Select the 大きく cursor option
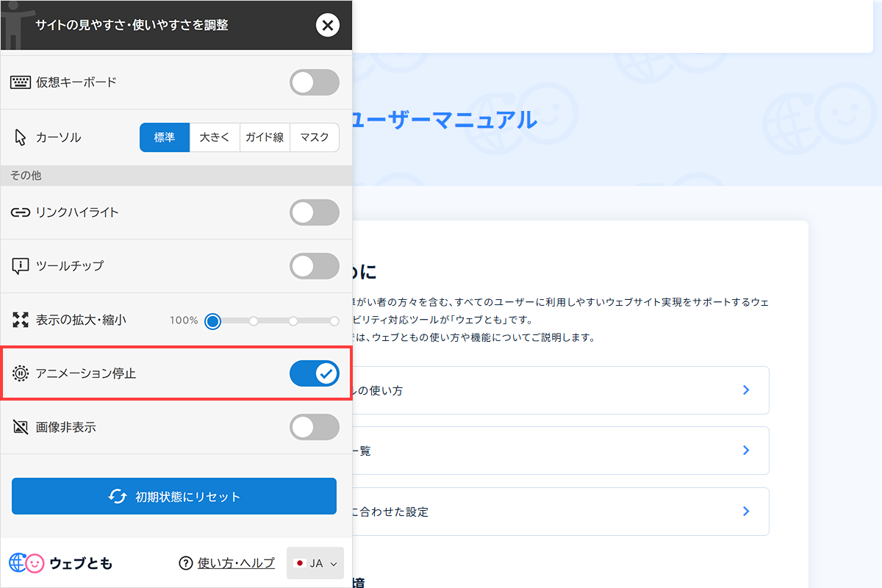Screen dimensions: 882x588 pyautogui.click(x=215, y=137)
